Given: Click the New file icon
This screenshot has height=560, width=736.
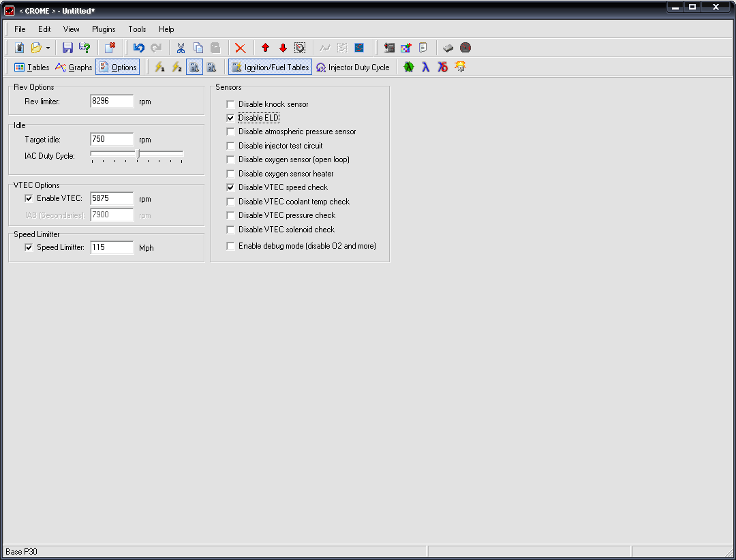Looking at the screenshot, I should coord(19,48).
